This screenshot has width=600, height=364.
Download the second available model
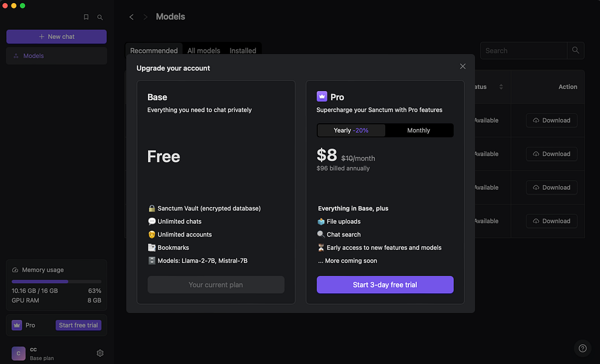[552, 154]
